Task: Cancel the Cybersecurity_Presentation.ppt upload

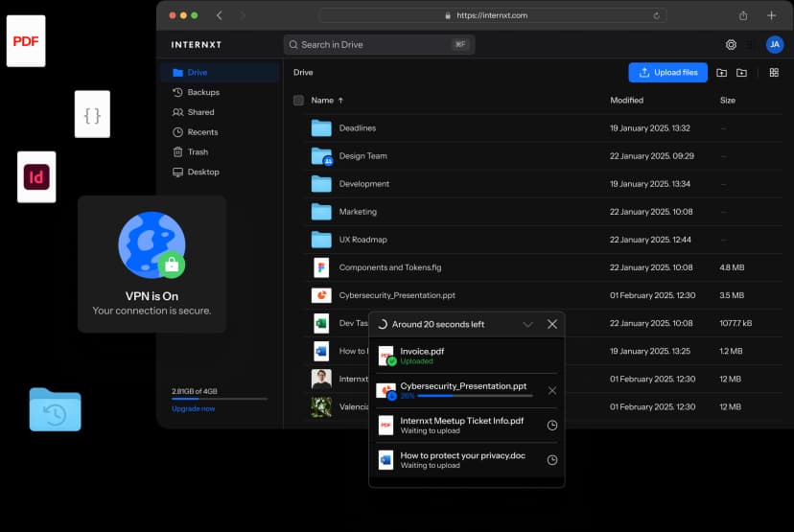Action: pos(552,391)
